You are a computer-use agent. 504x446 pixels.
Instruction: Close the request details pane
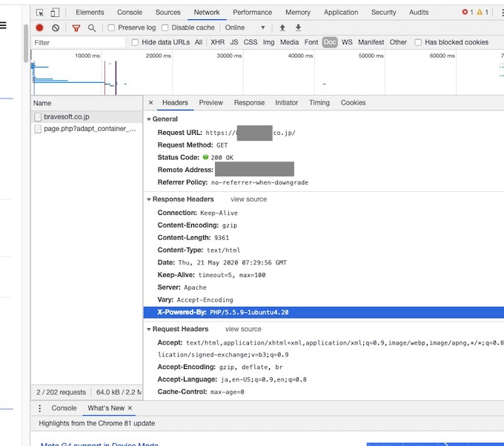pos(150,102)
